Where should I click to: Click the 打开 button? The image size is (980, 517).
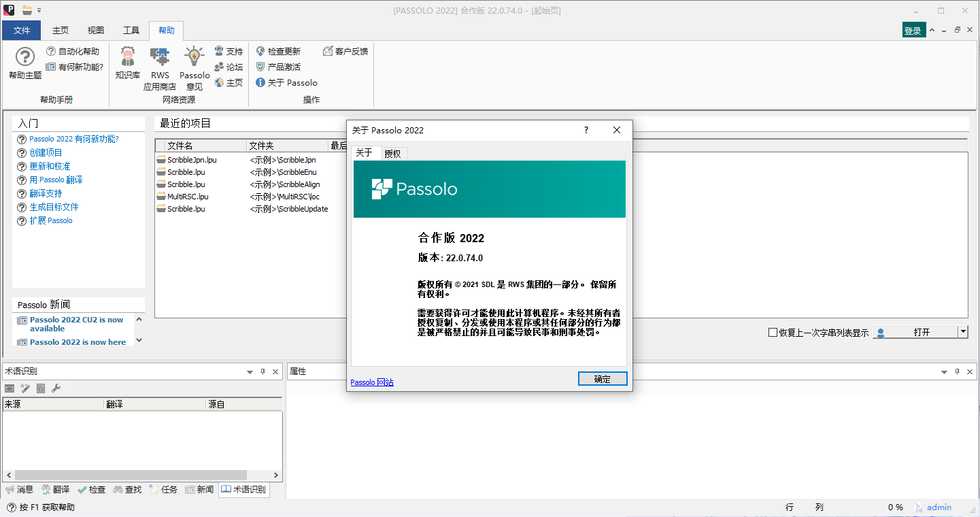(x=915, y=332)
